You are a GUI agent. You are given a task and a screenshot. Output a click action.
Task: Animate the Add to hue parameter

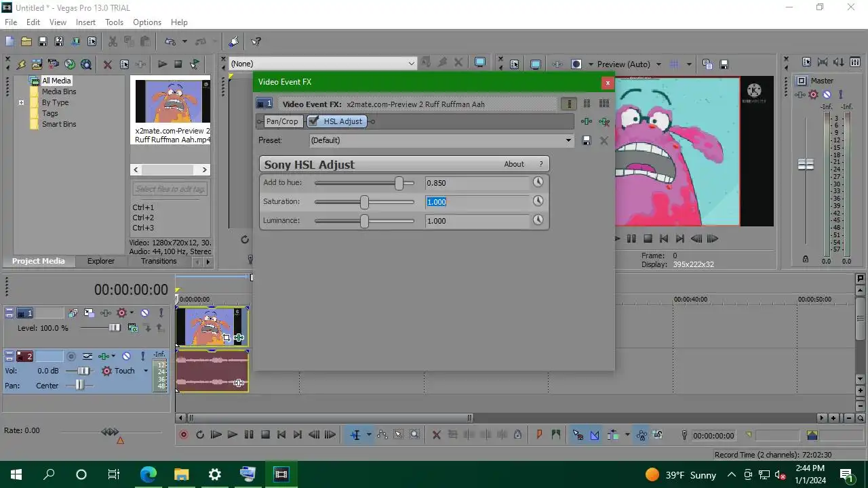[x=538, y=182]
